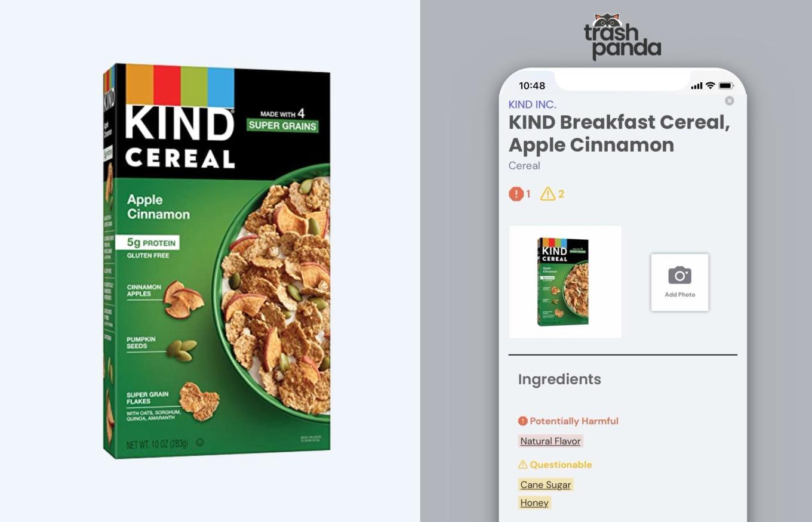The height and width of the screenshot is (522, 812).
Task: Click the yellow questionable warning triangle icon
Action: coord(548,194)
